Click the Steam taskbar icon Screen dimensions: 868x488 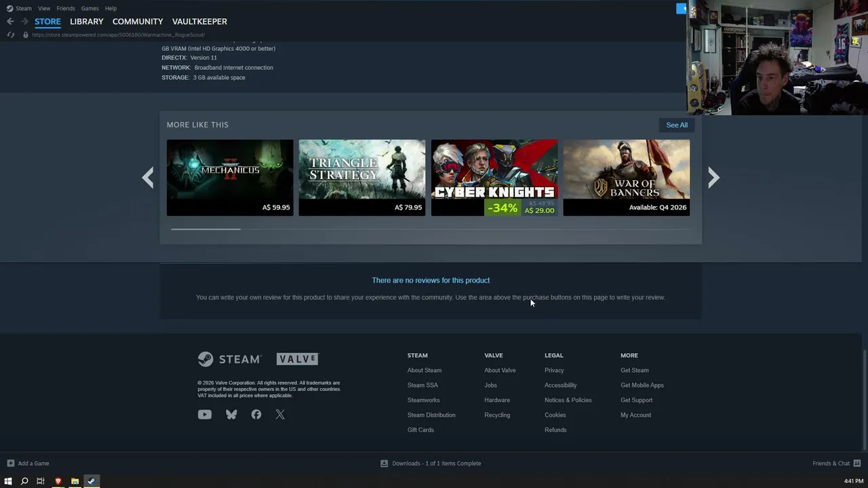(92, 481)
